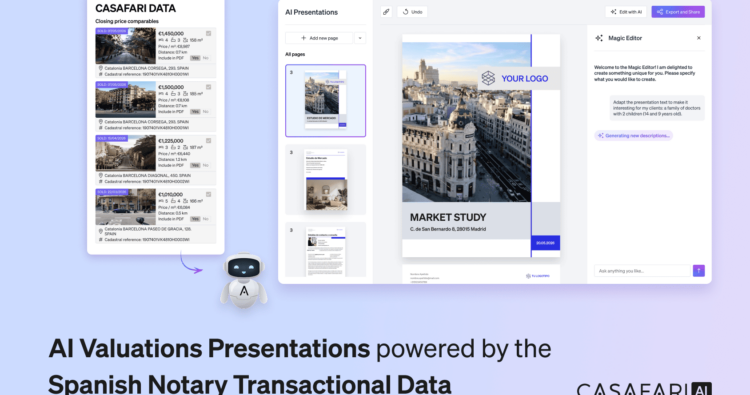
Task: Click the '€1,225,000' price text
Action: tap(171, 141)
